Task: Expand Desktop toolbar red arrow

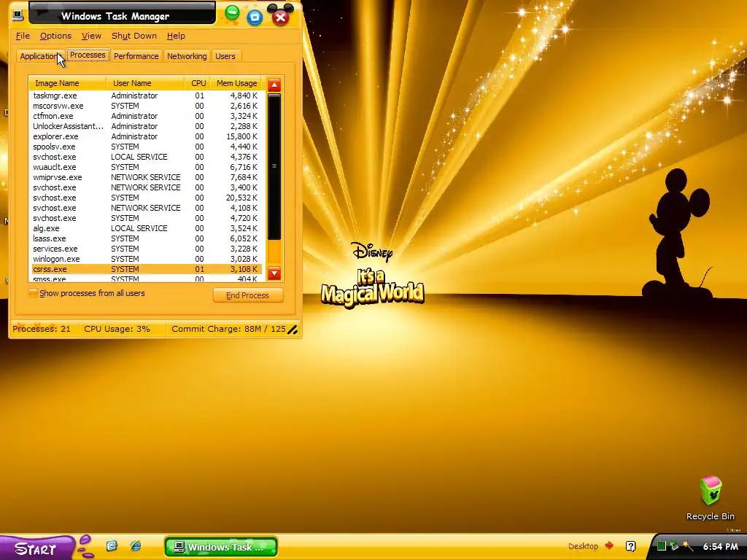Action: 609,545
